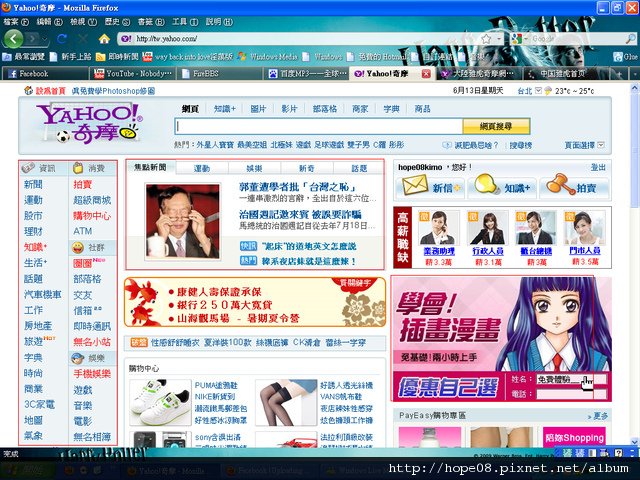Reload the page with the refresh icon
Image resolution: width=640 pixels, height=480 pixels.
[x=62, y=39]
